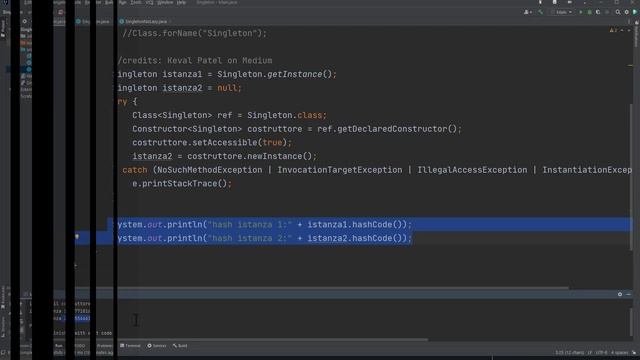
Task: Open the Window menu
Action: coord(165,2)
